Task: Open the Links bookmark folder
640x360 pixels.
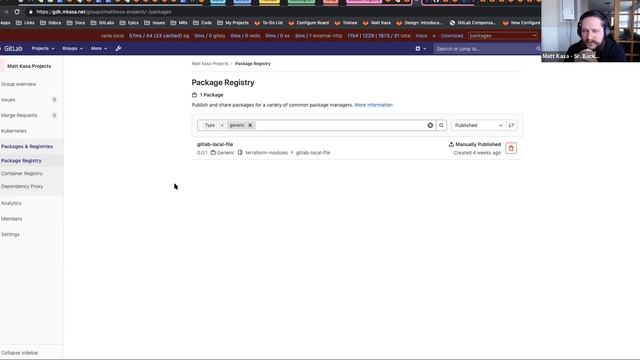Action: click(x=25, y=23)
